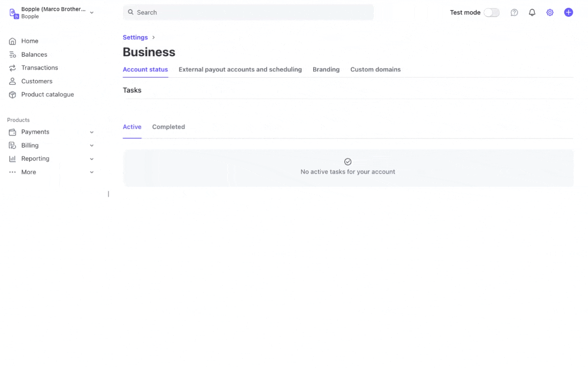Switch to the Custom domains tab
The height and width of the screenshot is (368, 588).
click(x=375, y=70)
